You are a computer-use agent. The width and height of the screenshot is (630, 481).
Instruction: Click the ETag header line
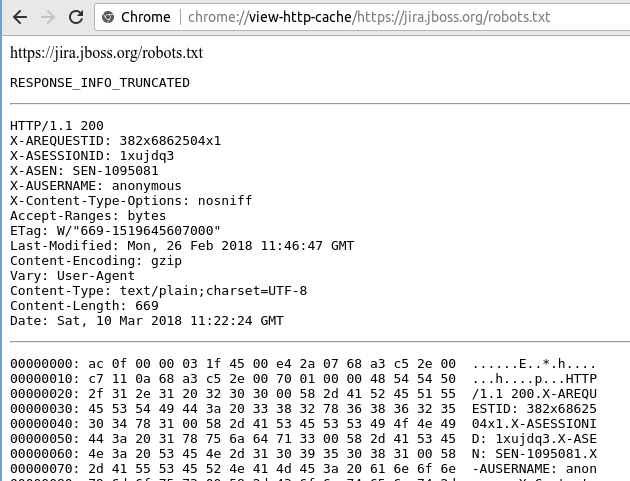click(115, 231)
